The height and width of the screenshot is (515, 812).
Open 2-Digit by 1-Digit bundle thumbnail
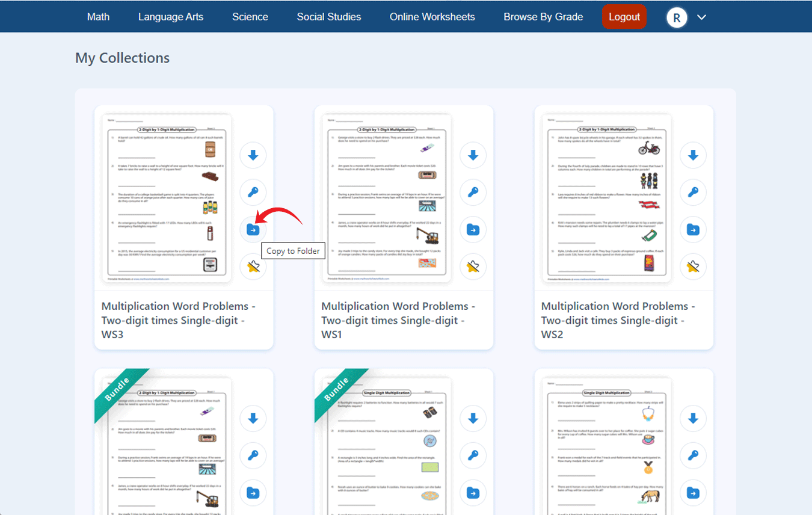167,446
